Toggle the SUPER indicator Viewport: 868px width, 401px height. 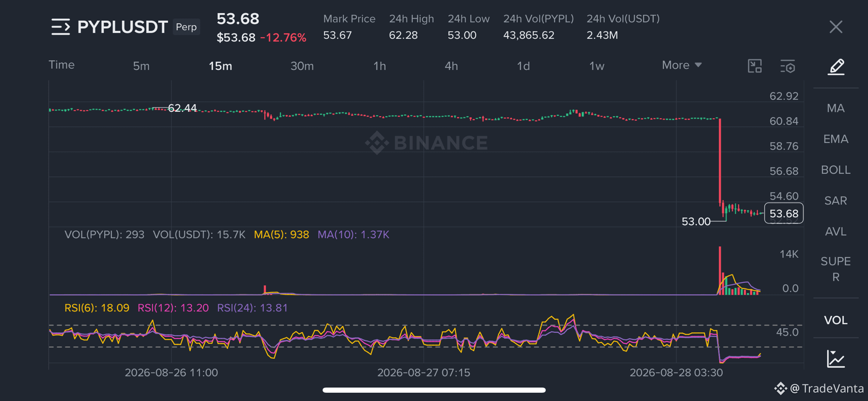click(x=836, y=269)
